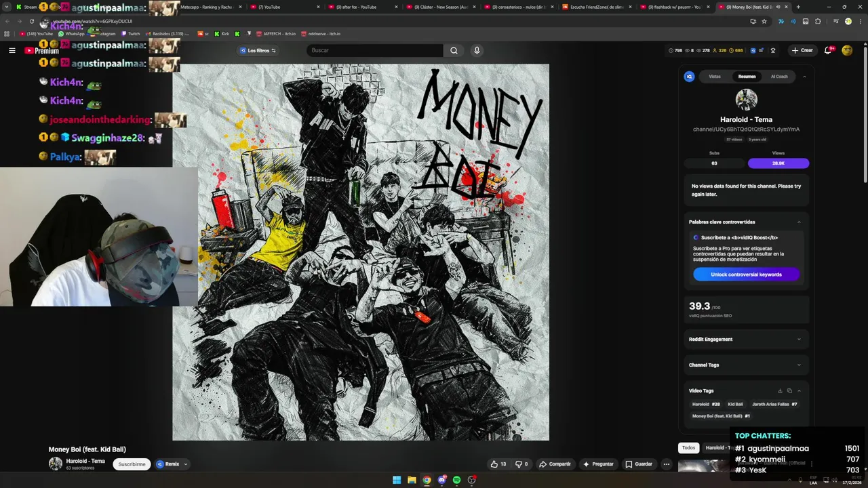Click the Money Boi album art video
The image size is (868, 488).
click(x=361, y=252)
